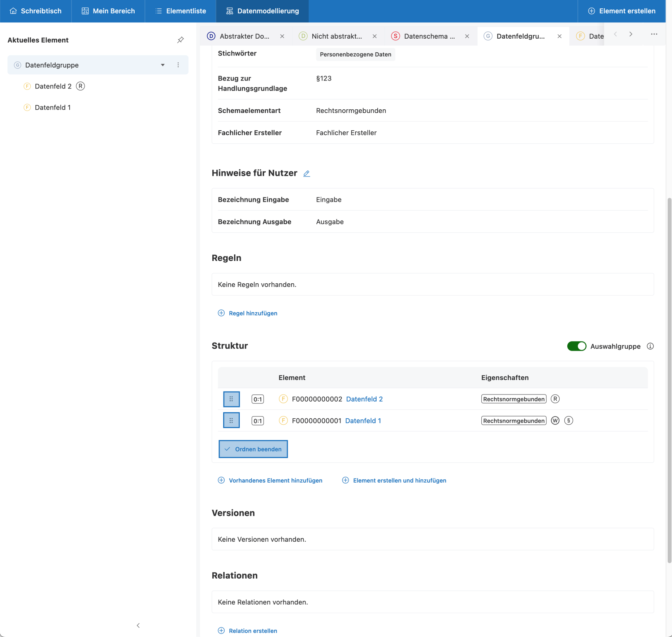Toggle the Auswahlgruppe switch off
The height and width of the screenshot is (637, 672).
click(576, 346)
